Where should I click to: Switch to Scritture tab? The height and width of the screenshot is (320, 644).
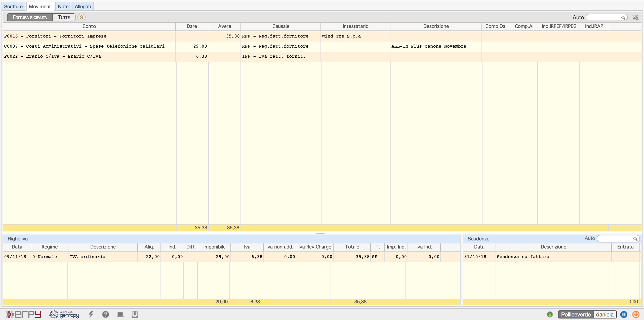pos(13,7)
